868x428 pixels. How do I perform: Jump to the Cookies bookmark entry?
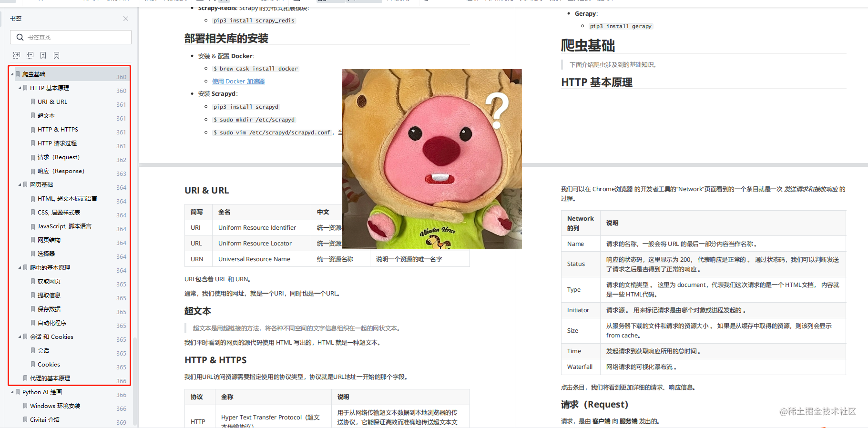49,364
